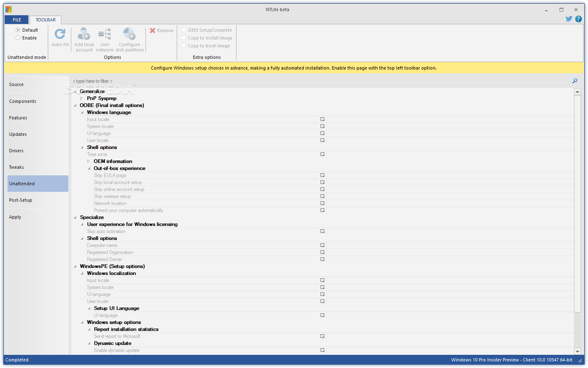Click the Join network icon
The height and width of the screenshot is (368, 588).
click(x=105, y=34)
